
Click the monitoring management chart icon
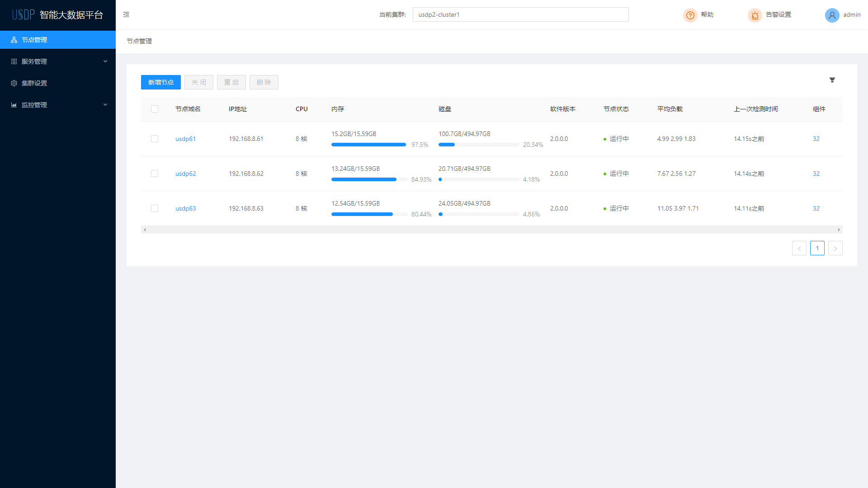14,105
